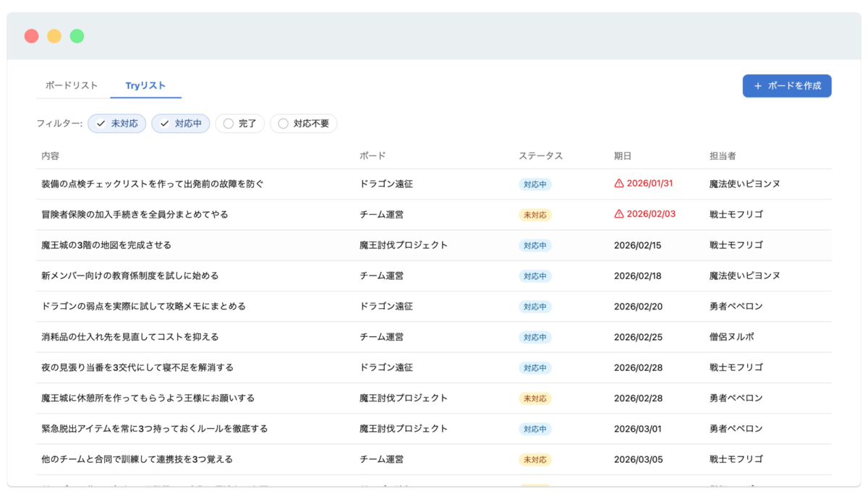Click 未対応 badge in 魔王城に休憩所 row

535,398
